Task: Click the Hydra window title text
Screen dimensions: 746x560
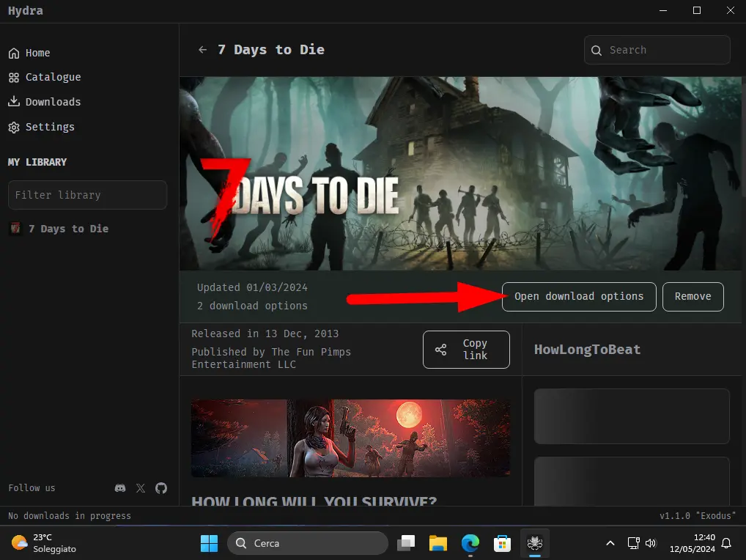Action: pos(25,10)
